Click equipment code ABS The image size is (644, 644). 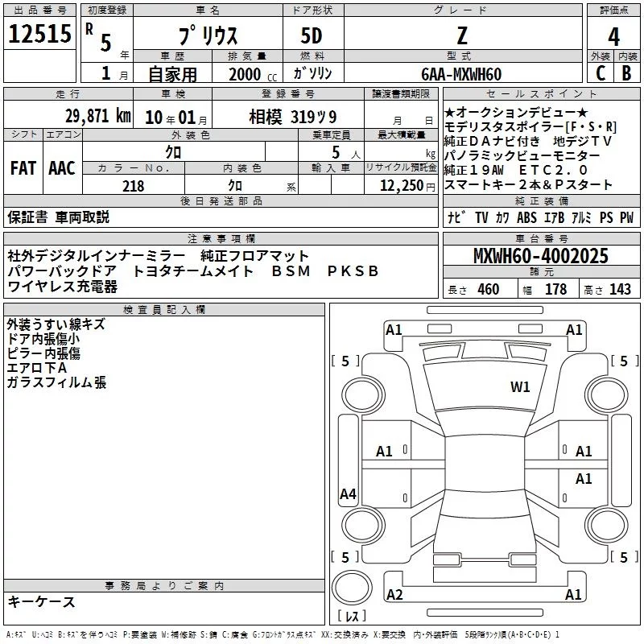click(526, 217)
